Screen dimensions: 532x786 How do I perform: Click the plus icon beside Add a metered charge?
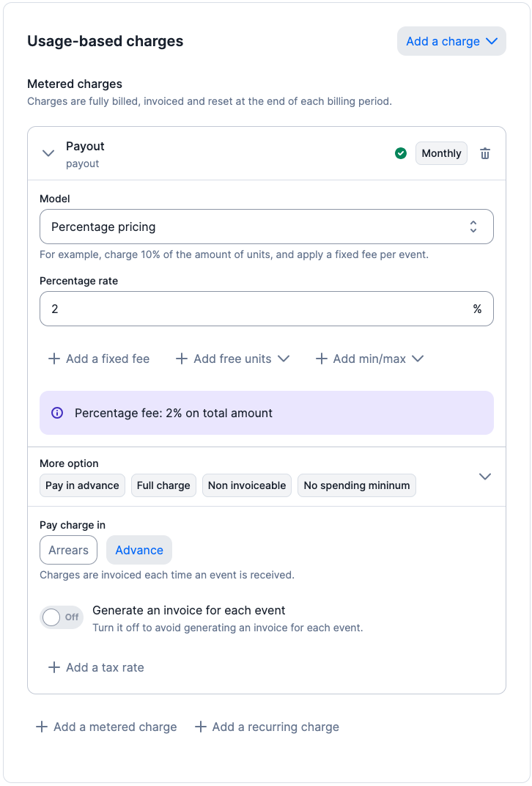tap(42, 727)
